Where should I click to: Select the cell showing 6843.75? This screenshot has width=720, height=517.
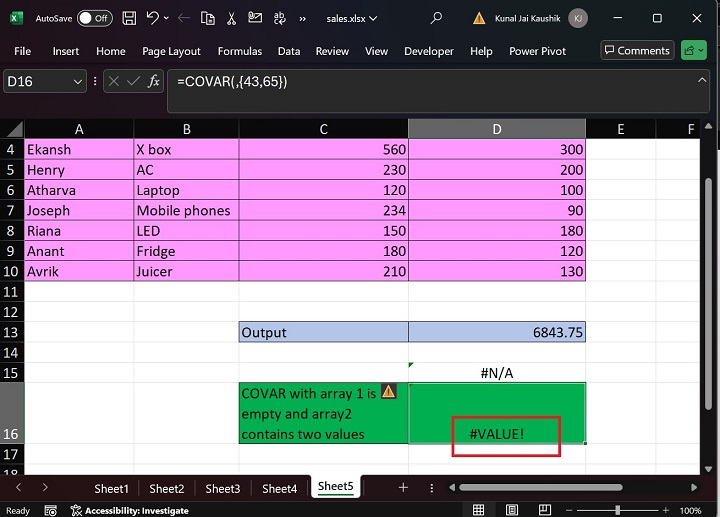click(x=497, y=332)
